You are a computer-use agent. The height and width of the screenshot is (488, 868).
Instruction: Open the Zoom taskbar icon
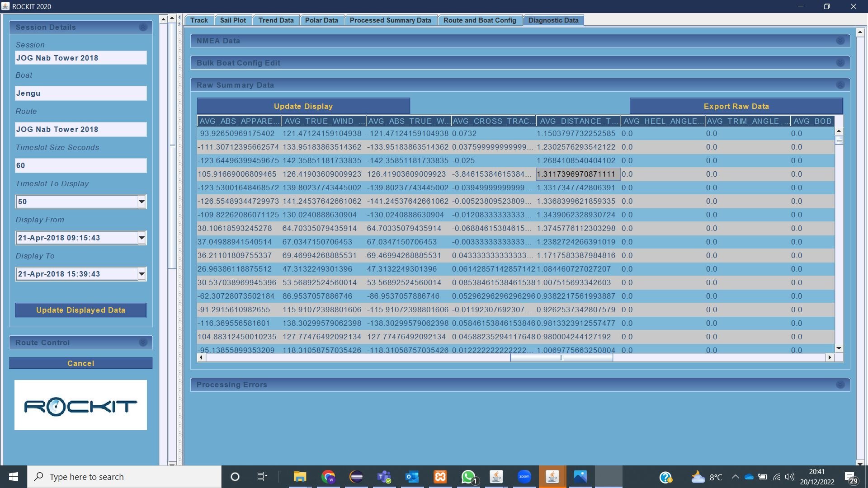pos(524,477)
